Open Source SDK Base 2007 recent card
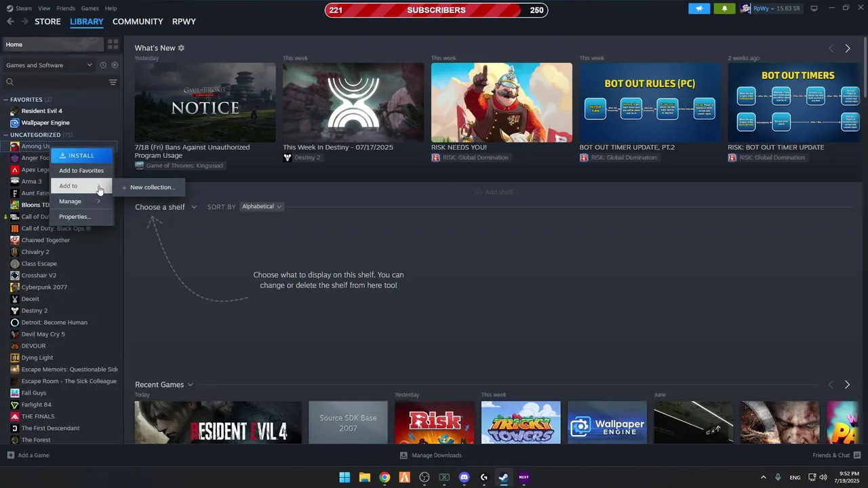Viewport: 868px width, 488px height. (x=348, y=422)
